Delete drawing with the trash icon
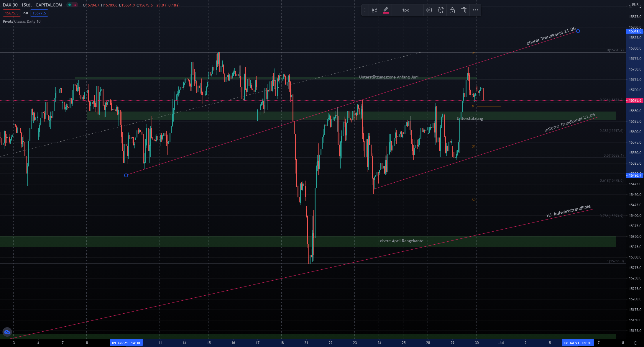Image resolution: width=644 pixels, height=347 pixels. 464,10
